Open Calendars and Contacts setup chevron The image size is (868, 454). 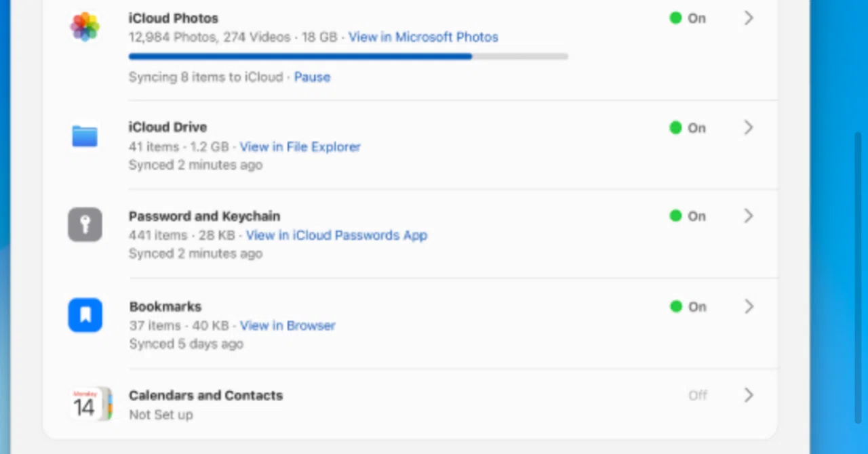[749, 395]
